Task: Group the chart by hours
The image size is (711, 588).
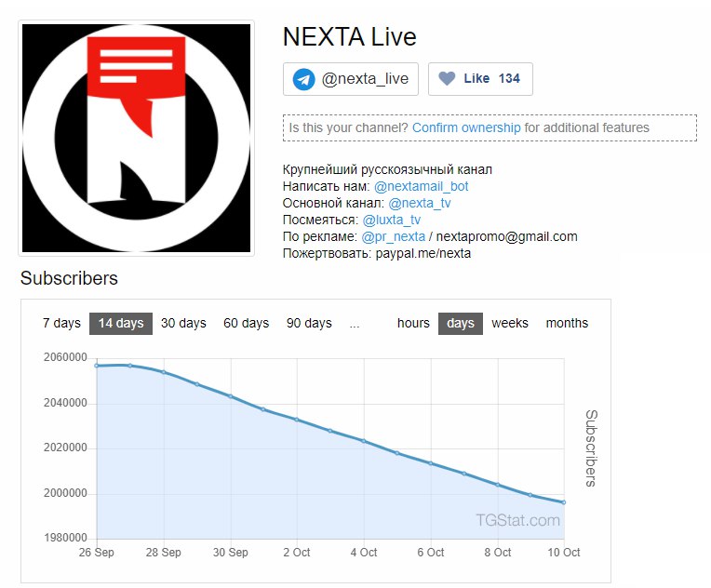Action: coord(413,323)
